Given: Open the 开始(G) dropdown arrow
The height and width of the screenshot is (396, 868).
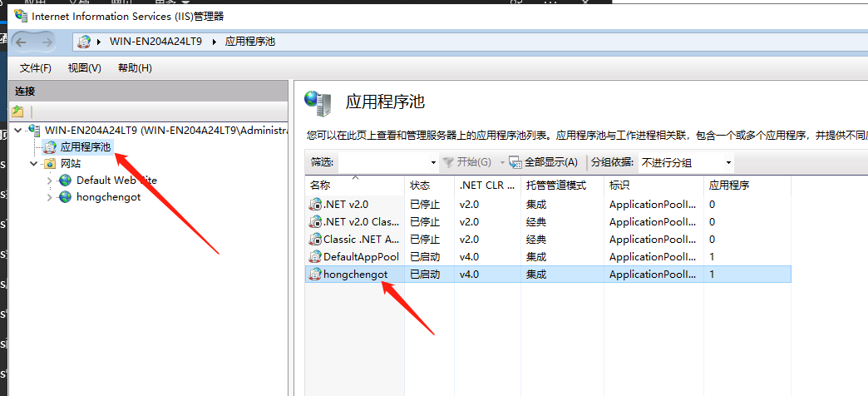Looking at the screenshot, I should [x=502, y=163].
